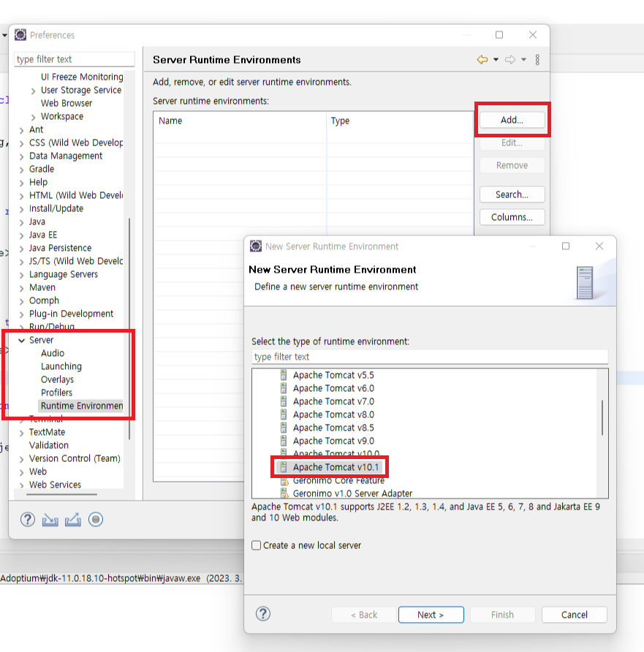Screen dimensions: 644x652
Task: Click the runtime type list vertical scrollbar
Action: 602,417
